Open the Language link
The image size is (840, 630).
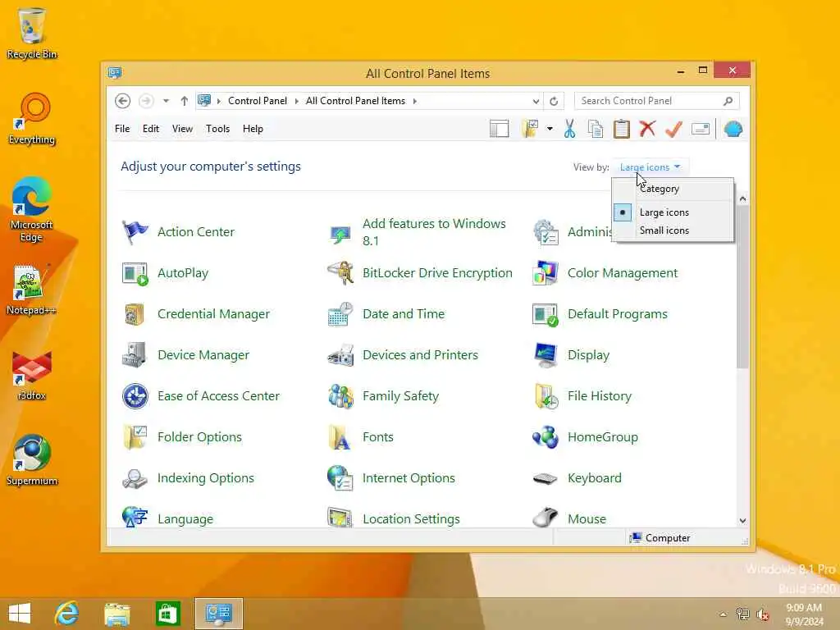coord(185,519)
